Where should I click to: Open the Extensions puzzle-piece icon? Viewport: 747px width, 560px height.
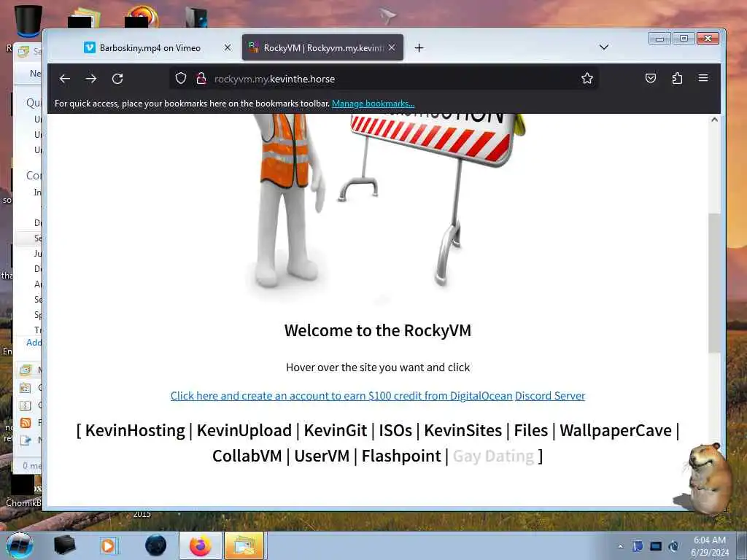pos(677,78)
